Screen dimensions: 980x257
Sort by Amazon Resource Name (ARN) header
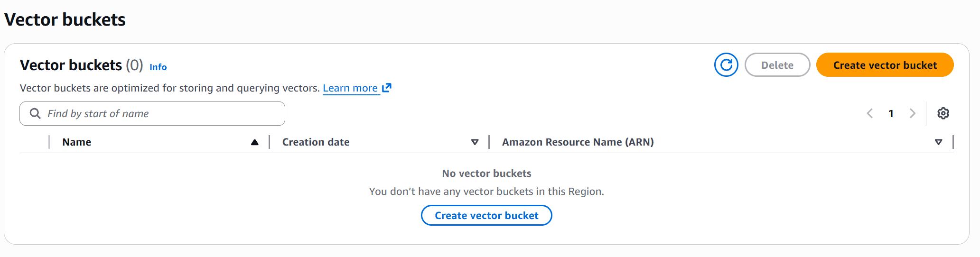coord(578,142)
